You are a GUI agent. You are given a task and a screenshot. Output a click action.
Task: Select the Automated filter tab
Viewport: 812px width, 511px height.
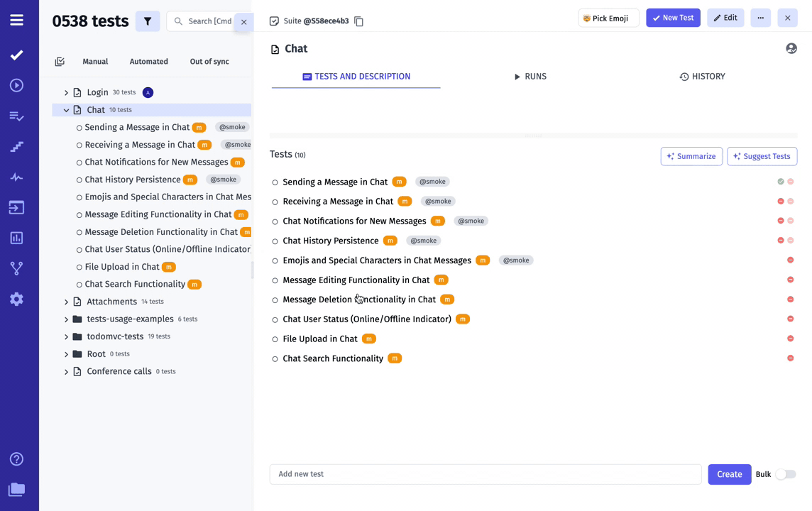click(x=148, y=62)
